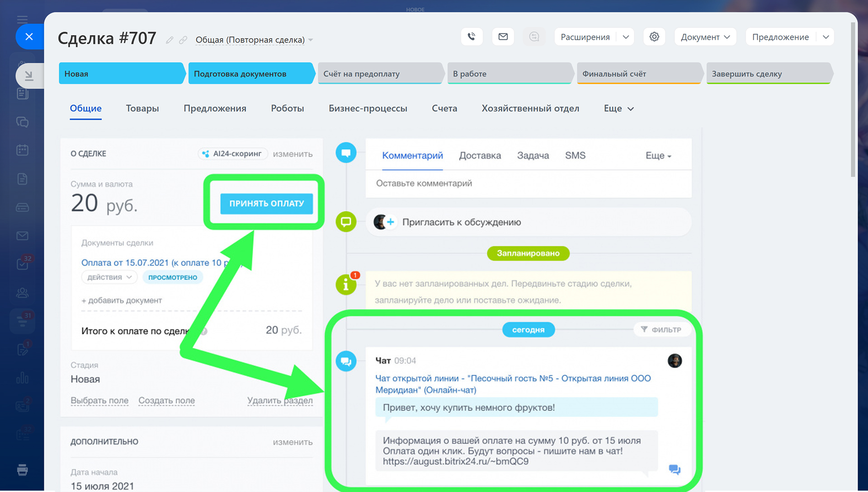The width and height of the screenshot is (868, 492).
Task: Switch to the Товары tab
Action: pos(142,108)
